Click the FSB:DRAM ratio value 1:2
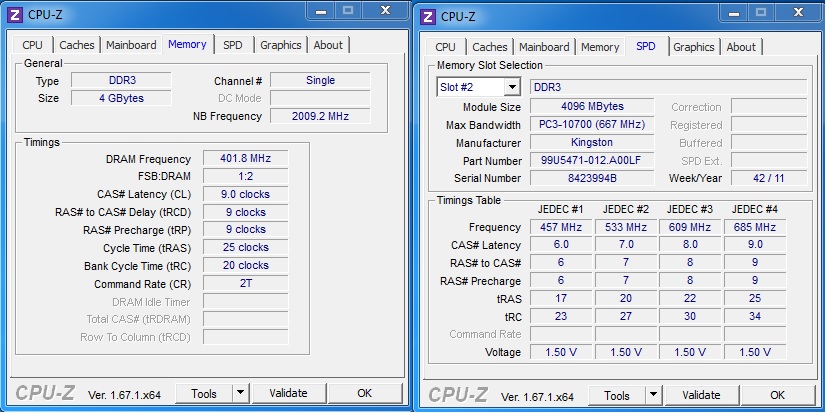Viewport: 828px width, 413px height. 246,176
